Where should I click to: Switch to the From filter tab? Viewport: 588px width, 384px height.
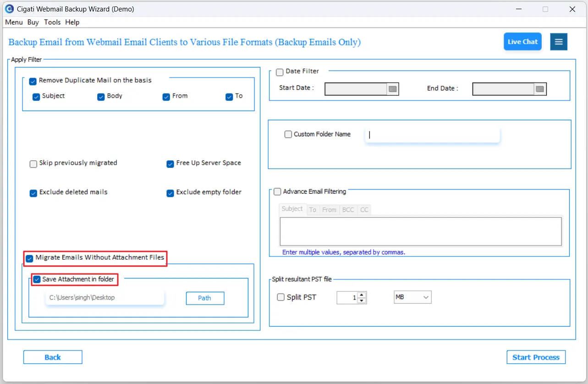pyautogui.click(x=329, y=210)
